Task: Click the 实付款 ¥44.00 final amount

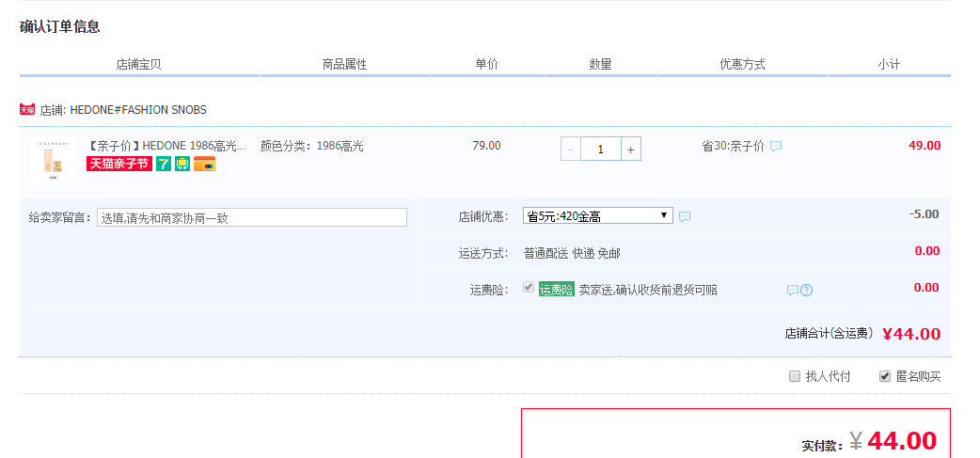Action: coord(893,441)
